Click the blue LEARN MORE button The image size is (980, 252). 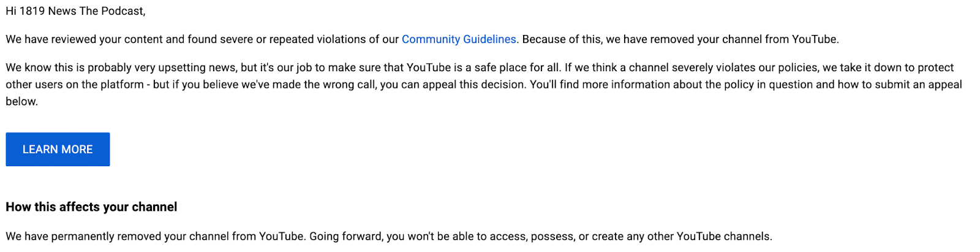click(x=58, y=149)
